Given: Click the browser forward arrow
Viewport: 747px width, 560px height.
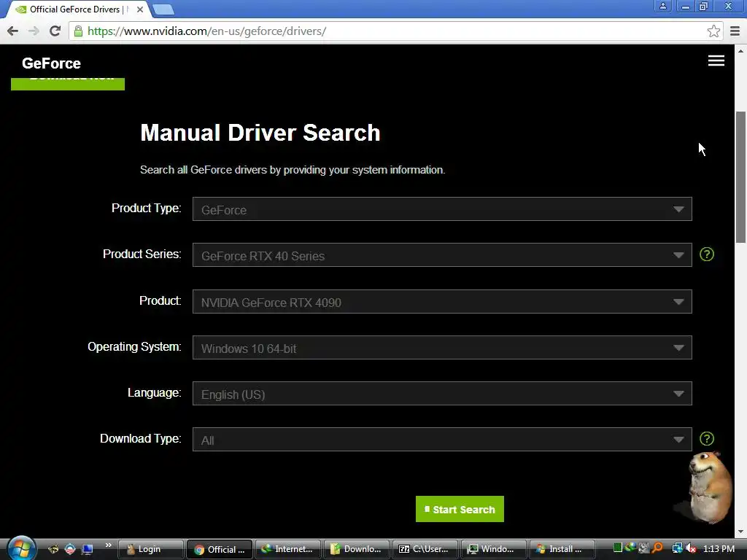Looking at the screenshot, I should coord(34,31).
